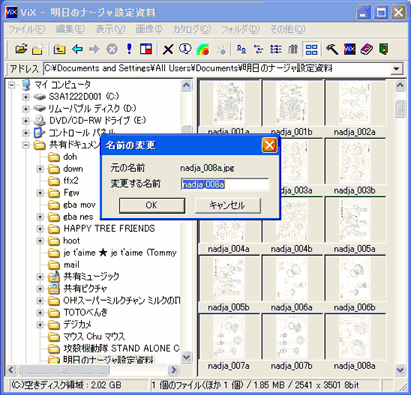Open settings with the hammer icon
This screenshot has width=411, height=395.
pos(332,49)
